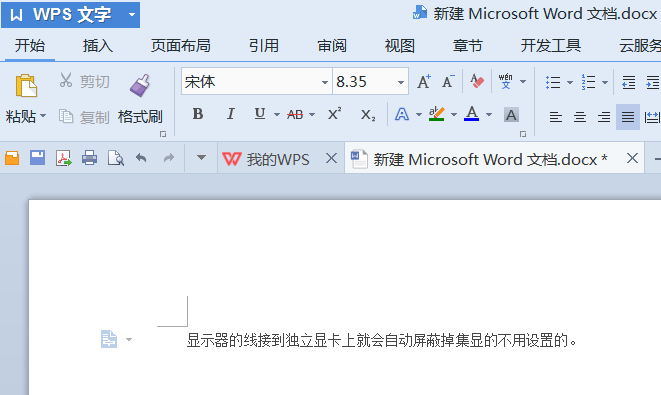Screen dimensions: 661x395
Task: Switch to the 审阅 tab
Action: point(332,46)
